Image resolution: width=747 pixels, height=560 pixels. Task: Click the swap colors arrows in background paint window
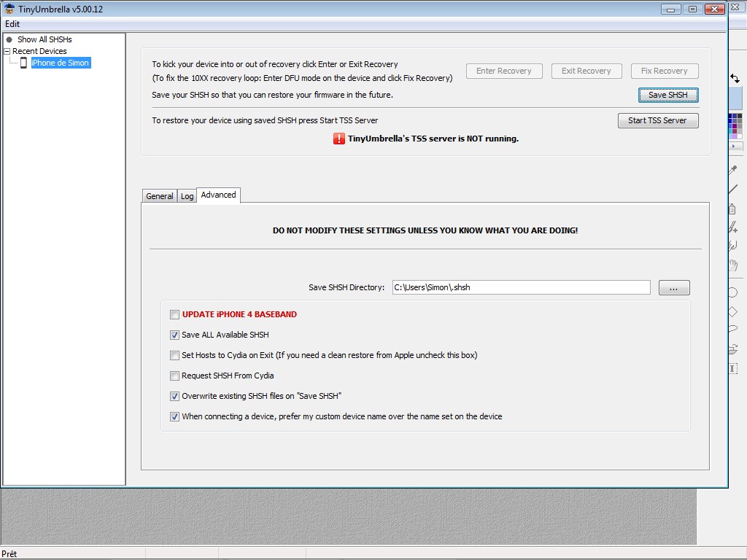735,79
